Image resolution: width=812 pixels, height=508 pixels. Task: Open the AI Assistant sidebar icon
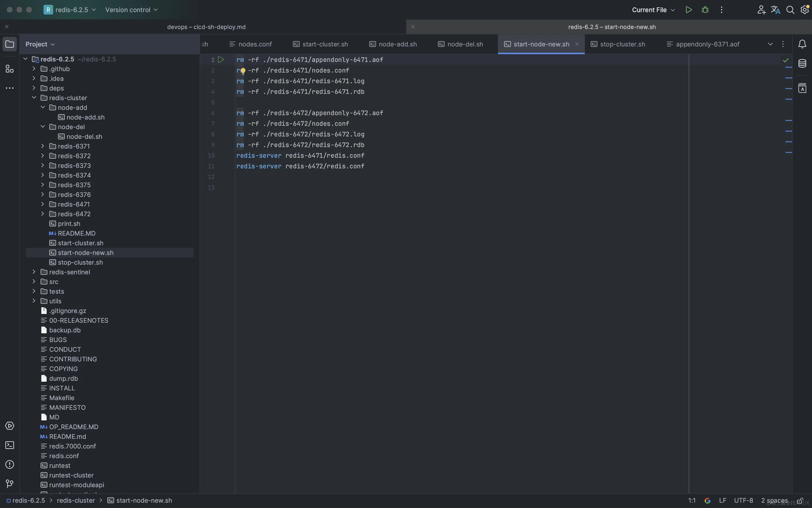pyautogui.click(x=802, y=88)
